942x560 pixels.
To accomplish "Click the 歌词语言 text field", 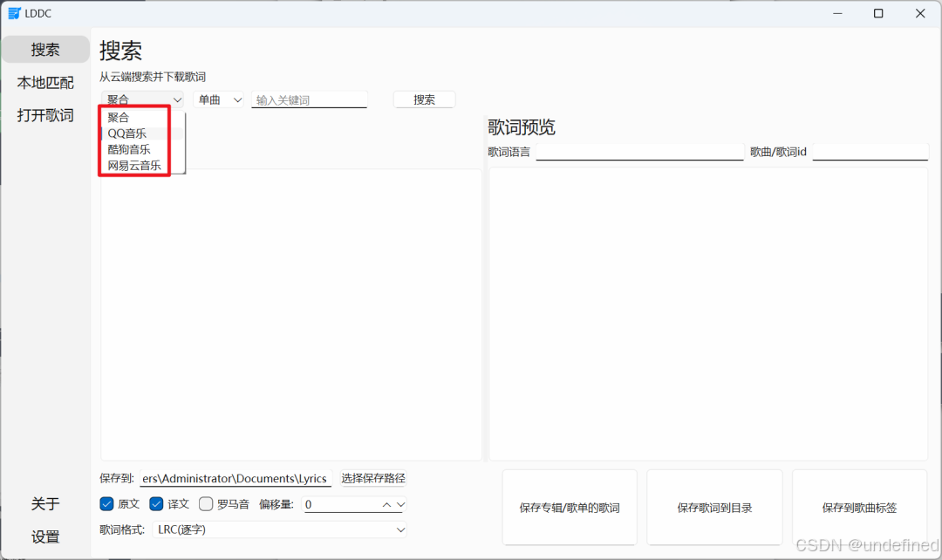I will [x=640, y=152].
